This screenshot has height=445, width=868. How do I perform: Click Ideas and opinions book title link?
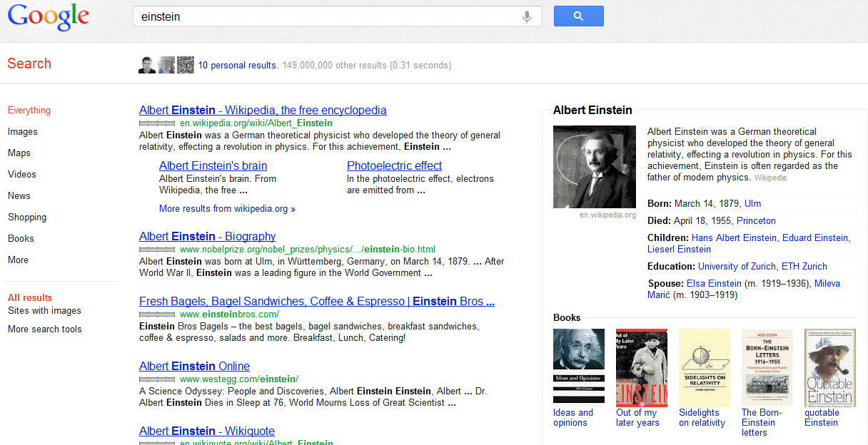point(573,418)
